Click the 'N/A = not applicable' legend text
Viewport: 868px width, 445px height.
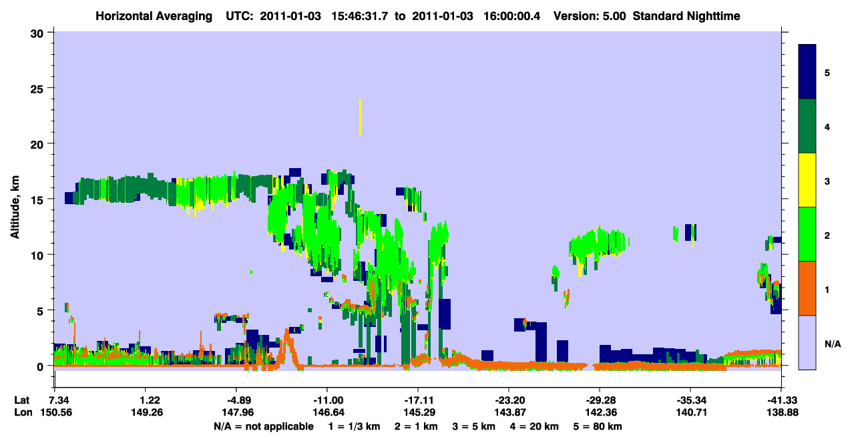click(263, 426)
